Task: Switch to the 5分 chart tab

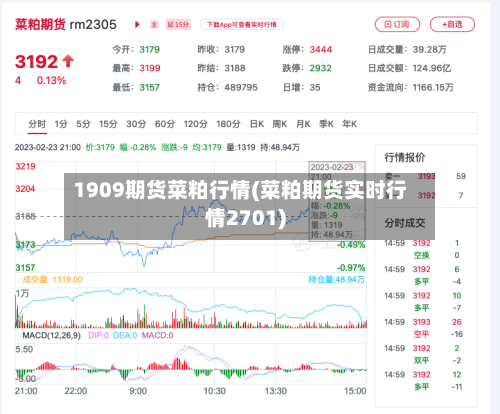Action: (x=83, y=124)
